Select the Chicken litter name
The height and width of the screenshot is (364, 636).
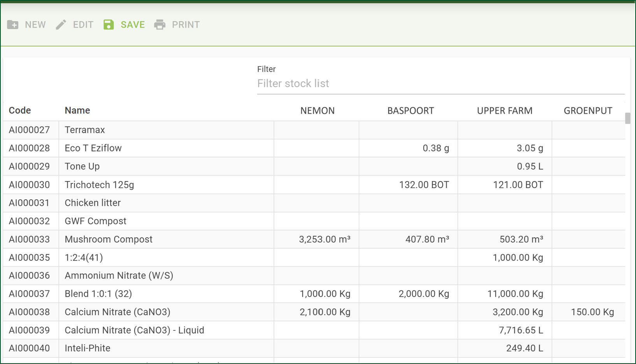[93, 203]
